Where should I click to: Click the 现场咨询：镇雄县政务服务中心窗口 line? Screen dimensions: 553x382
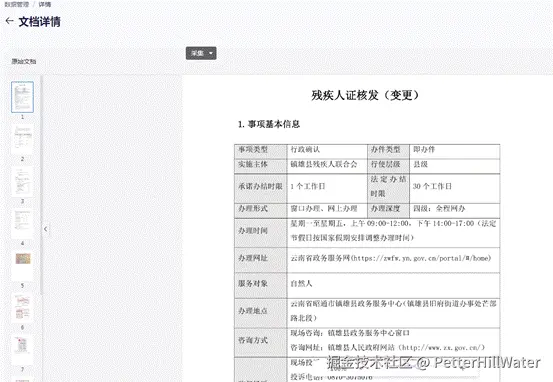pos(350,333)
